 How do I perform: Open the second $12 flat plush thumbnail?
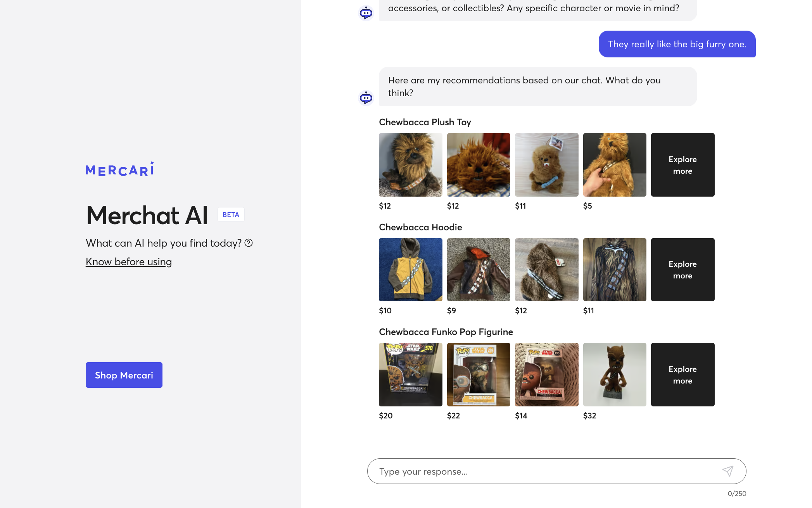479,165
